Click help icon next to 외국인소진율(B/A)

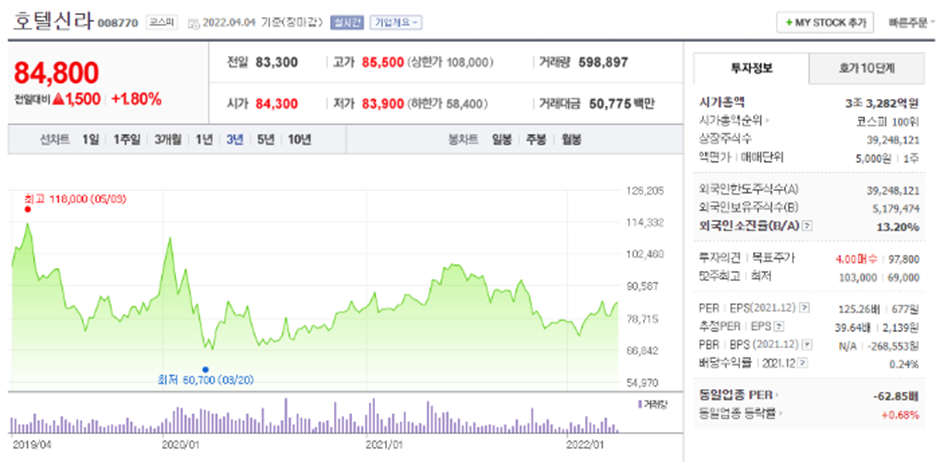click(807, 227)
